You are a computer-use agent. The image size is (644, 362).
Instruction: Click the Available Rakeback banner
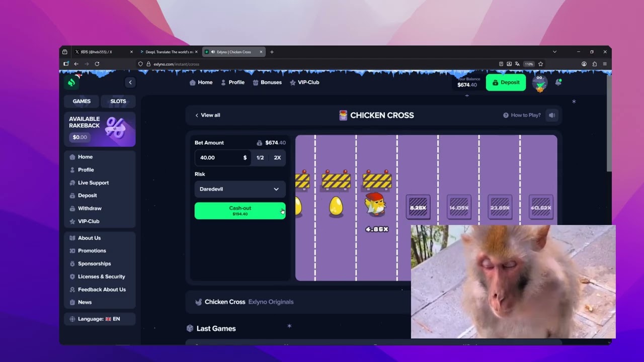[x=100, y=129]
